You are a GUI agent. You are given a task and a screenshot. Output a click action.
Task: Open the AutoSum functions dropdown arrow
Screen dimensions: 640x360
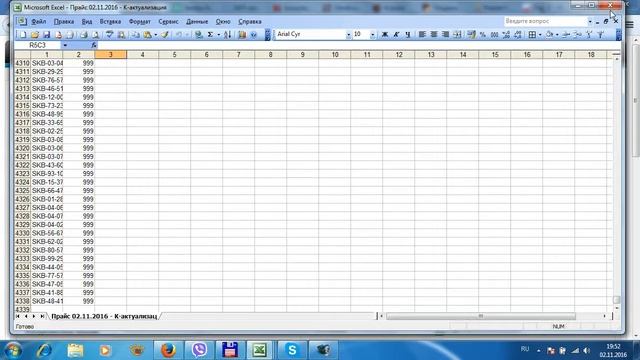point(218,35)
